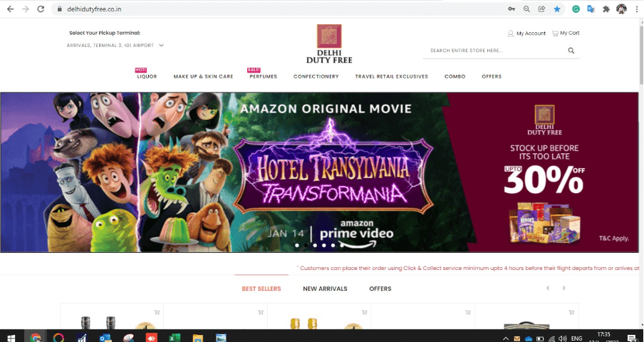This screenshot has height=342, width=644.
Task: Show previous products with the left arrow
Action: [548, 289]
